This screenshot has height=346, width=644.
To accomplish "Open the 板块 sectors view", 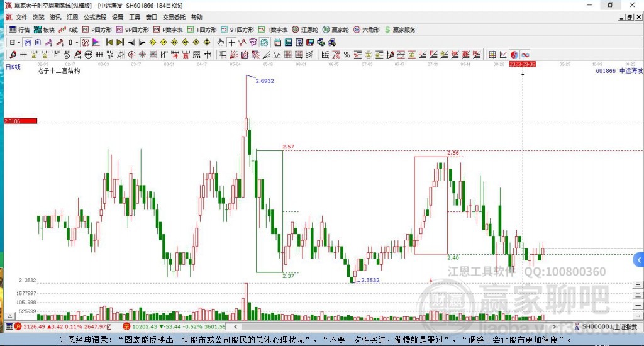I will pos(44,30).
